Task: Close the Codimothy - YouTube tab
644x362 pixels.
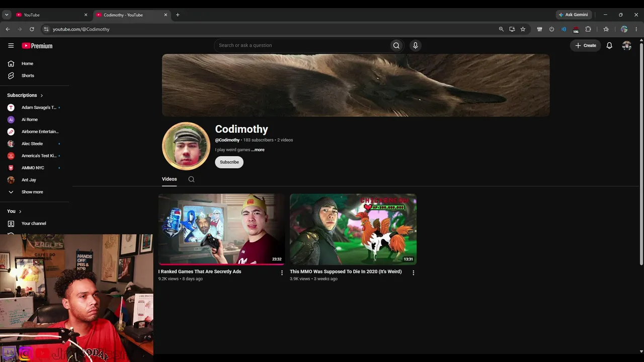Action: [166, 15]
